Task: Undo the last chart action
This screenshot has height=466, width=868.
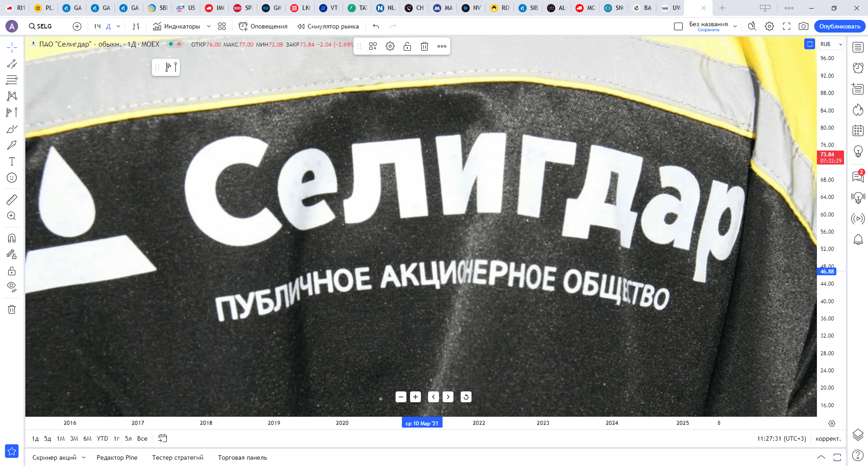Action: (376, 26)
